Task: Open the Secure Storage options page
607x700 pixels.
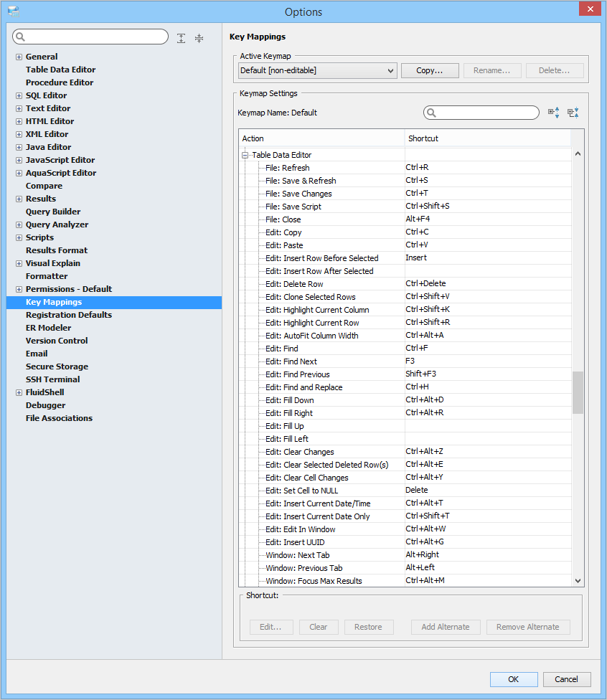Action: pos(57,367)
